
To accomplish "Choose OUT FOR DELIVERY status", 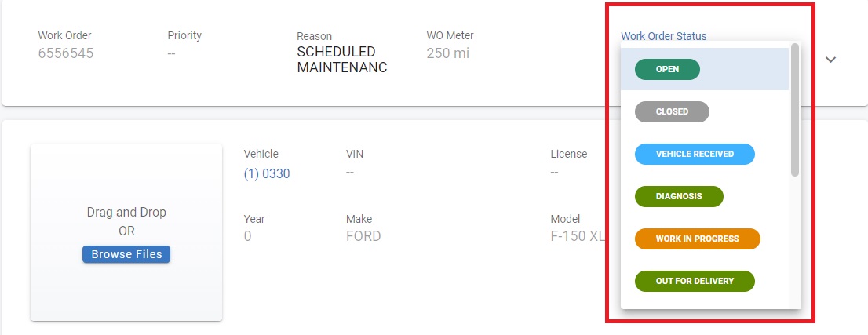I will pos(695,281).
